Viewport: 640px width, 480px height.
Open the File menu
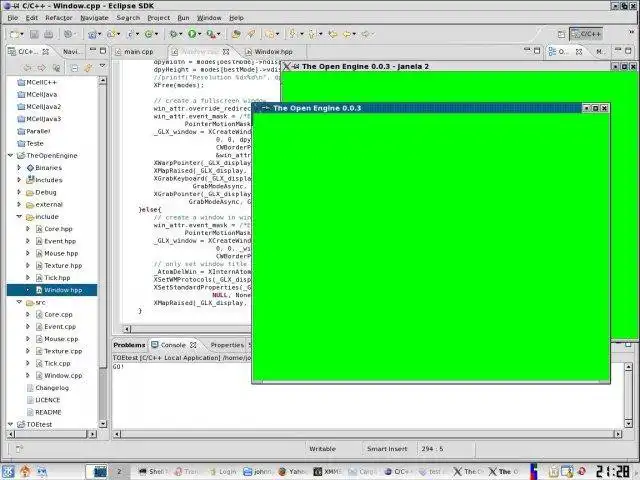click(13, 18)
